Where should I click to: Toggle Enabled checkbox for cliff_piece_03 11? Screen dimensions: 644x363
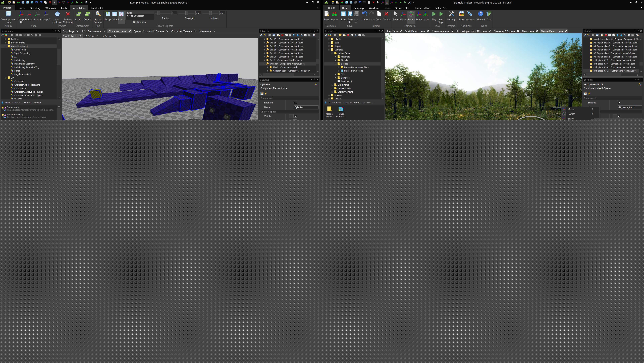click(x=619, y=103)
